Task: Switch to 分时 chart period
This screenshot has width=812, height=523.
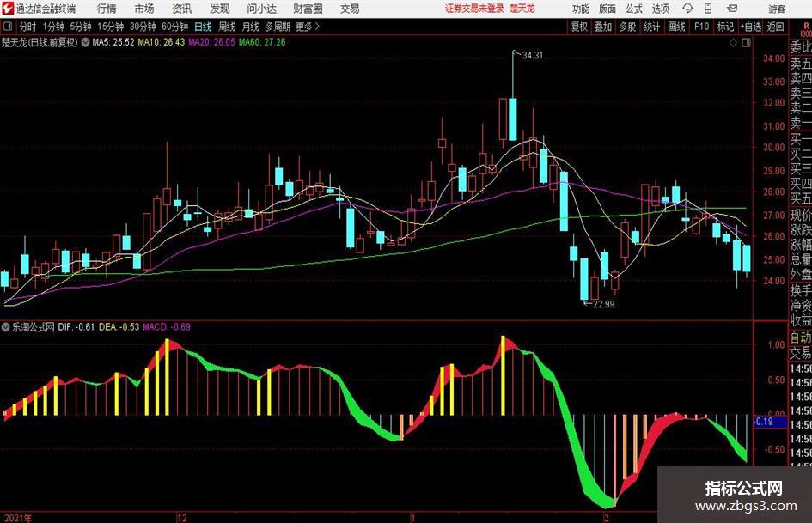Action: coord(27,27)
